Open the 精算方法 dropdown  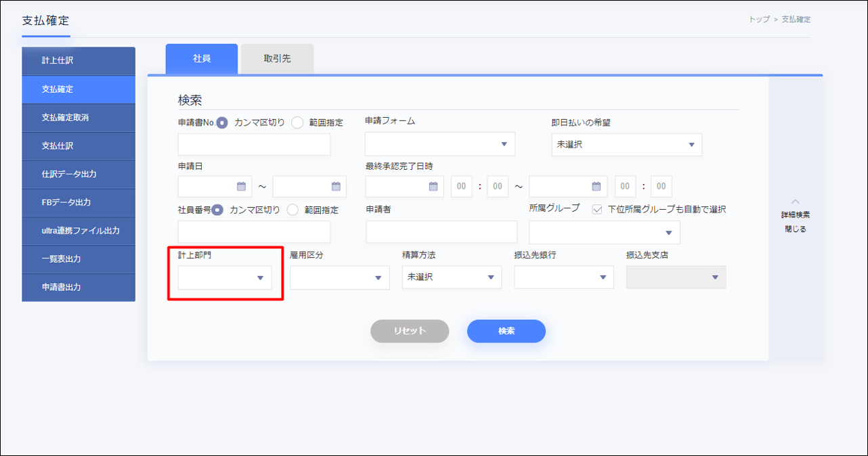491,277
